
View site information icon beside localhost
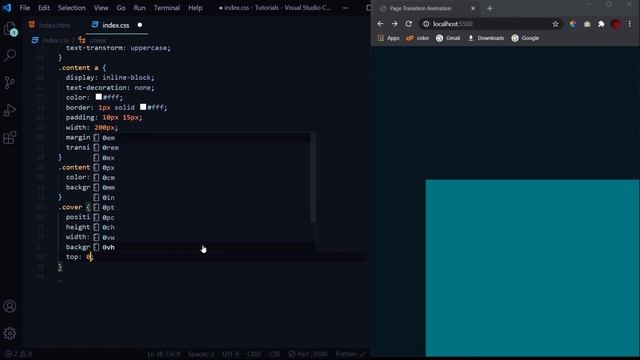(x=426, y=24)
